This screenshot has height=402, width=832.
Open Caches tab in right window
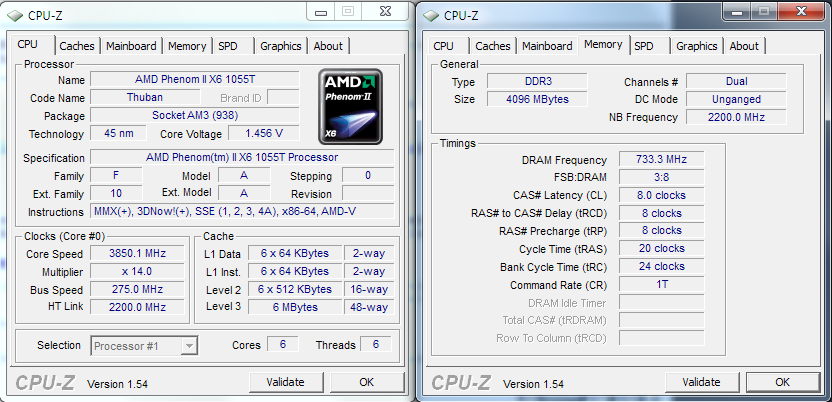(x=493, y=46)
